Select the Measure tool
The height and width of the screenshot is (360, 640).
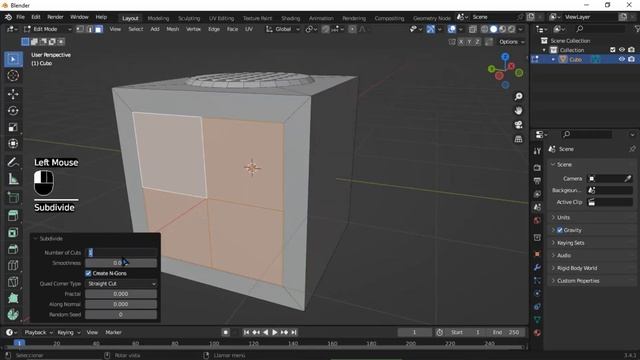point(13,179)
